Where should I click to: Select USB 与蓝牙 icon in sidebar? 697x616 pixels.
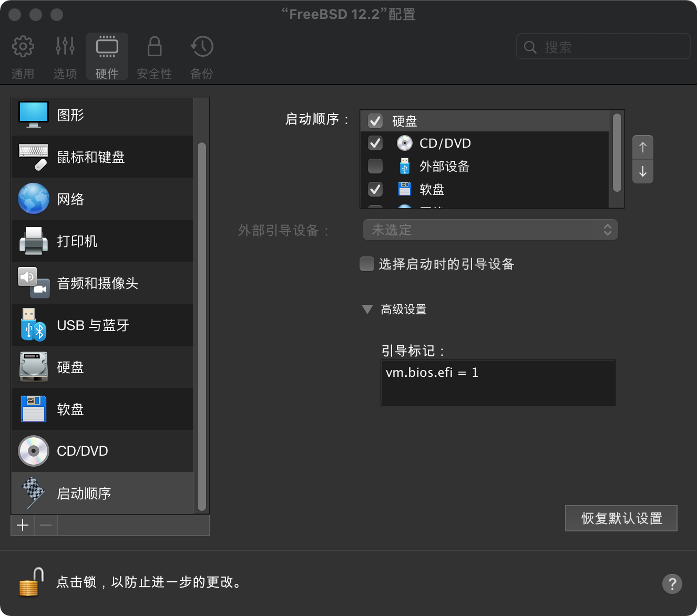34,325
